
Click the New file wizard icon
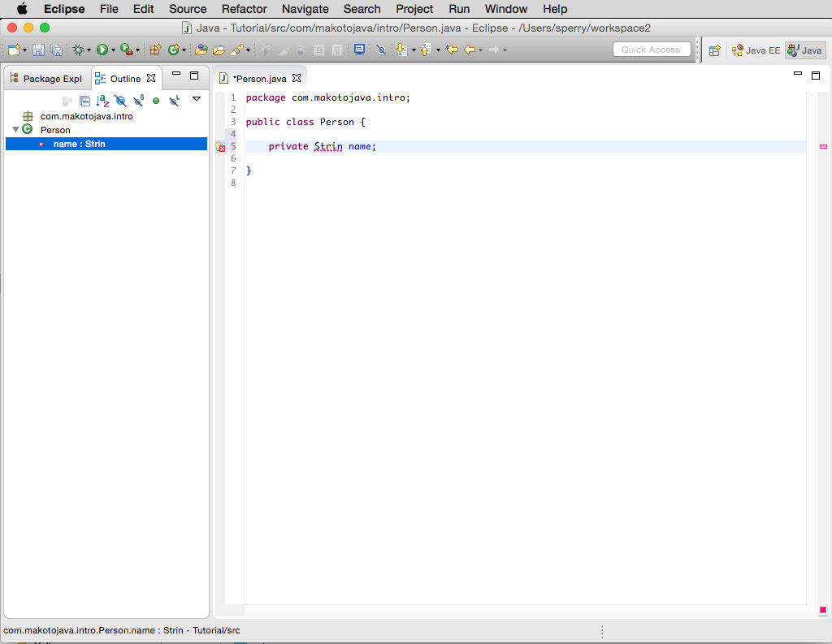coord(14,50)
